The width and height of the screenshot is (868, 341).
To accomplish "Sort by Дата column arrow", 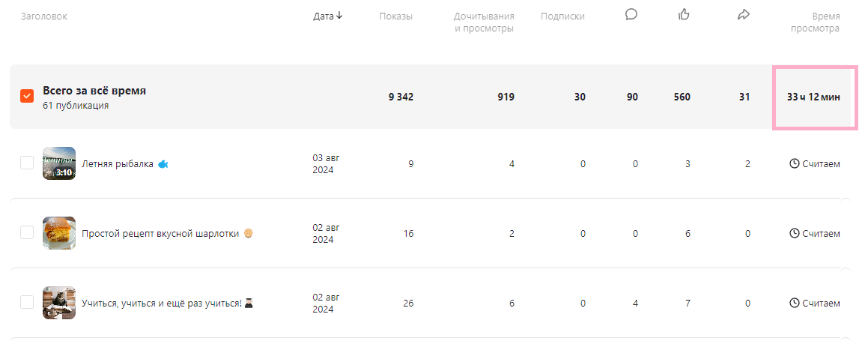I will pyautogui.click(x=339, y=16).
